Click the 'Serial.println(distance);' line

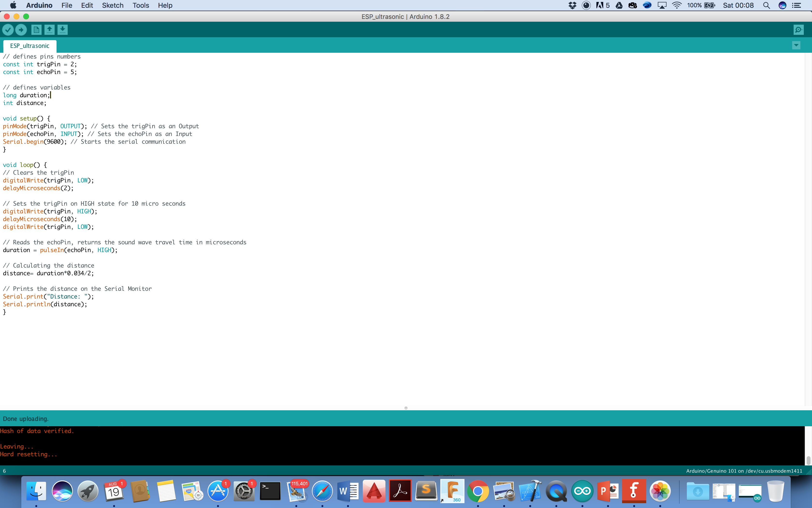45,304
